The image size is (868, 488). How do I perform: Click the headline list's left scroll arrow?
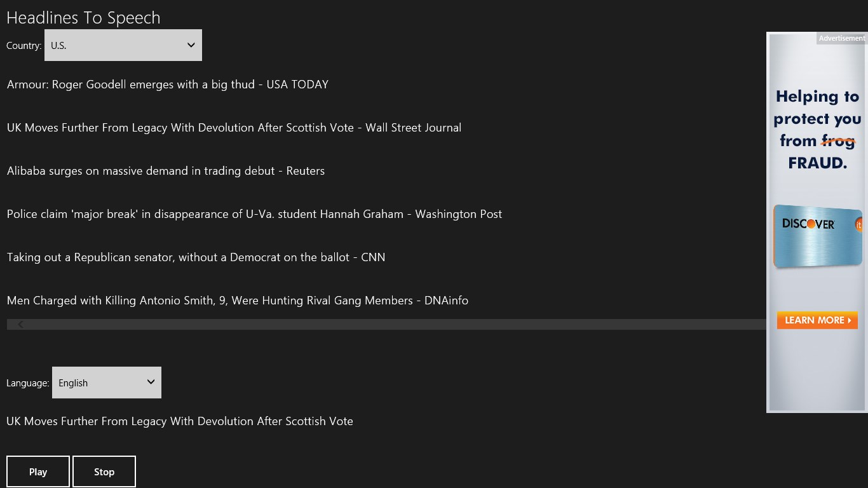click(x=20, y=325)
